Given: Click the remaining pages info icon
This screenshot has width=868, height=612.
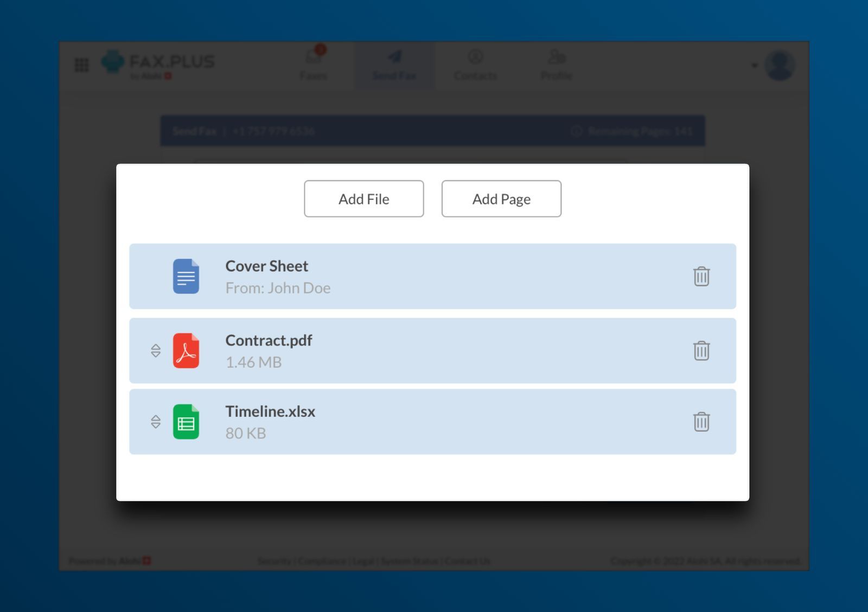Looking at the screenshot, I should tap(576, 131).
